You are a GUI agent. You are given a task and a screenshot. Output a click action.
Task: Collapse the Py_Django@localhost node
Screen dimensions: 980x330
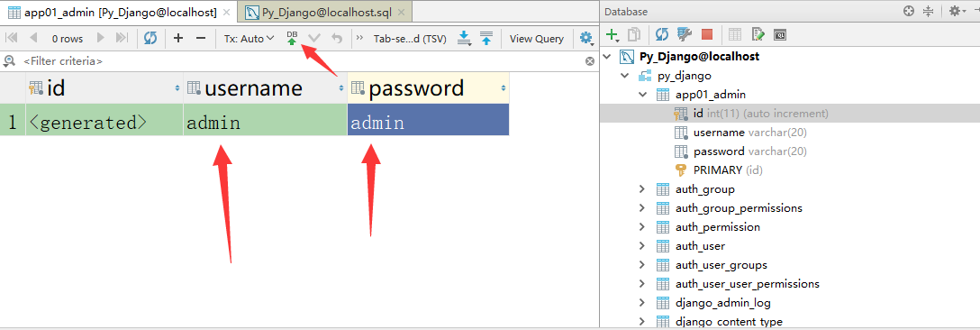[606, 57]
